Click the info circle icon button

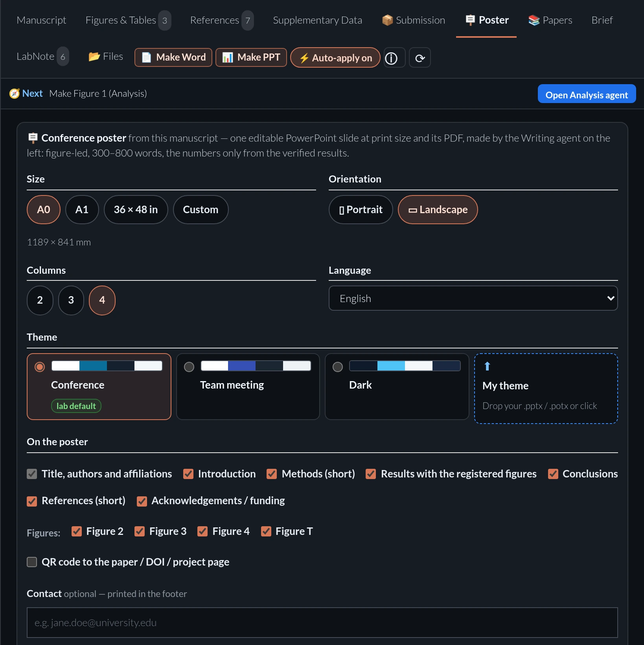click(x=394, y=58)
